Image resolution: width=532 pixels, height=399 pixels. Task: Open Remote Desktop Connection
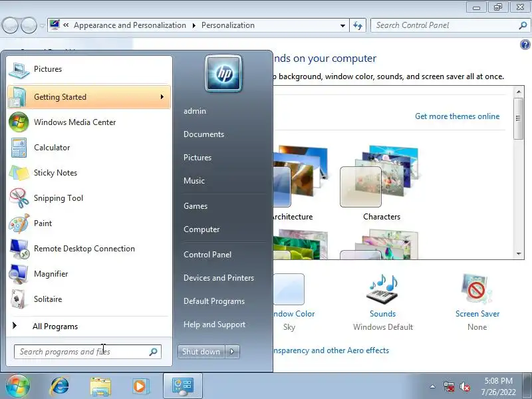click(89, 249)
